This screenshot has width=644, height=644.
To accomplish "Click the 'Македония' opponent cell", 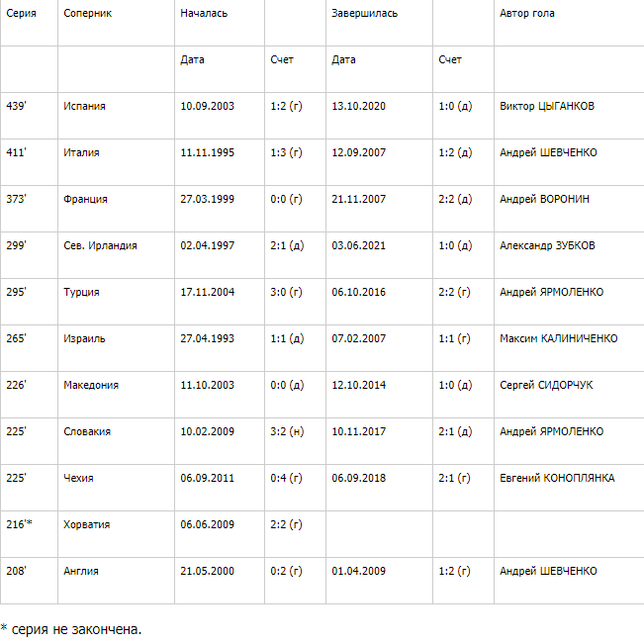I will (x=91, y=385).
